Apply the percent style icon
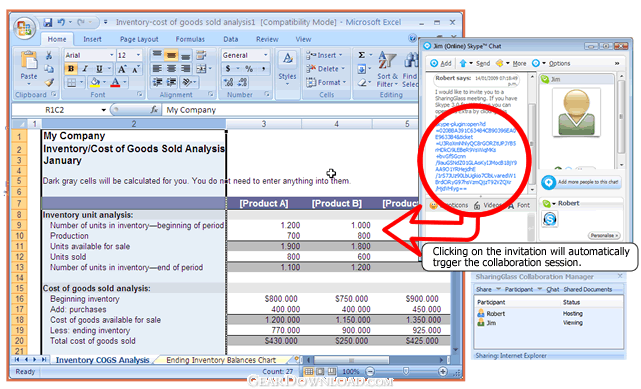641x389 pixels. 249,69
